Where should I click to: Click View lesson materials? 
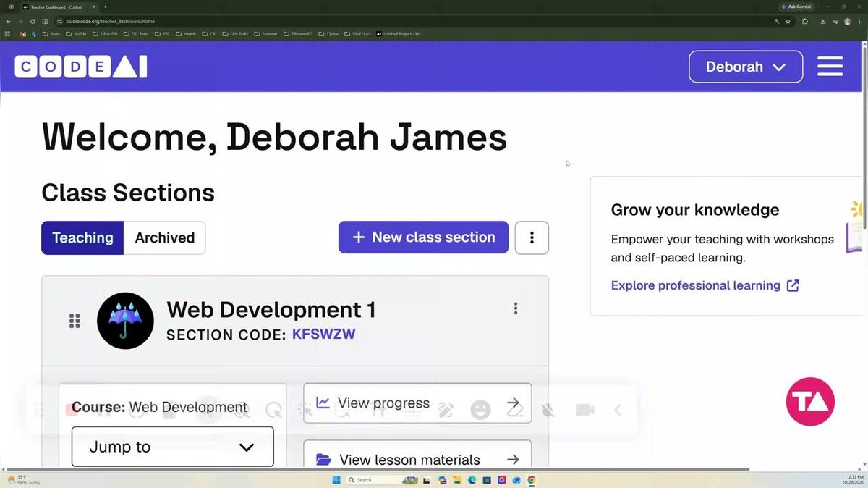pos(417,459)
